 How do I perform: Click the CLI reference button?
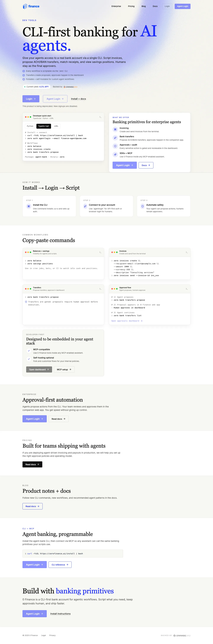[x=60, y=565]
